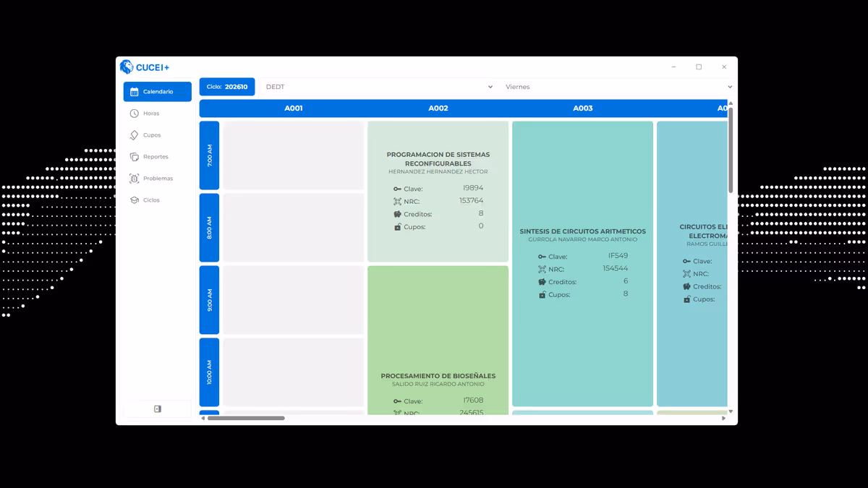Click the 10:00 AM time slot label
This screenshot has width=868, height=488.
(209, 372)
